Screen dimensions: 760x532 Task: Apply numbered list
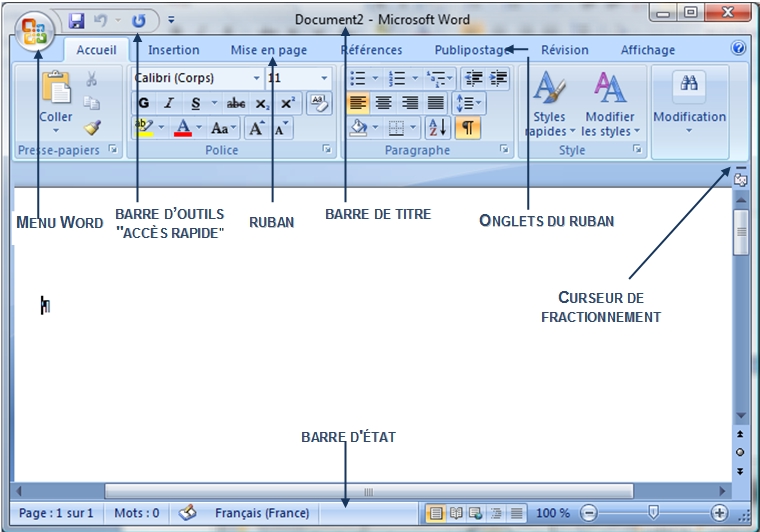(x=397, y=78)
